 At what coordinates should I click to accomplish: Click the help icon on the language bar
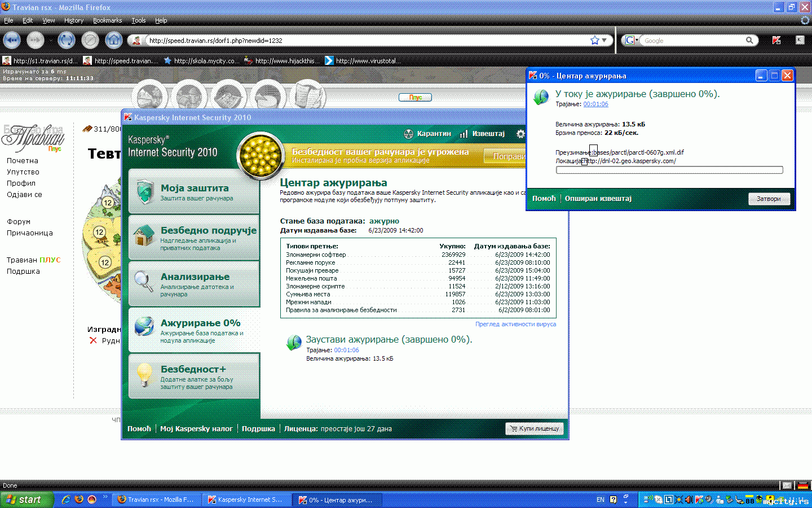click(x=613, y=500)
